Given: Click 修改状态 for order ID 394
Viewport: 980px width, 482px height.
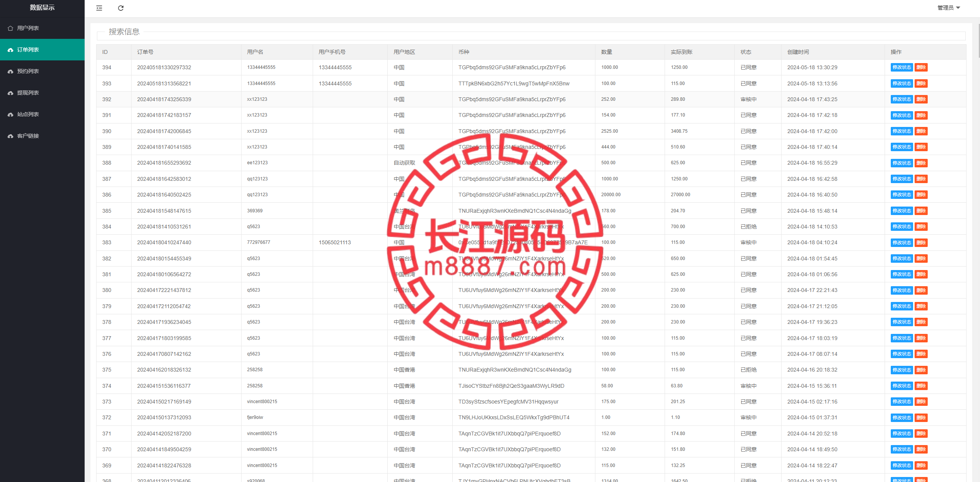Looking at the screenshot, I should point(902,67).
